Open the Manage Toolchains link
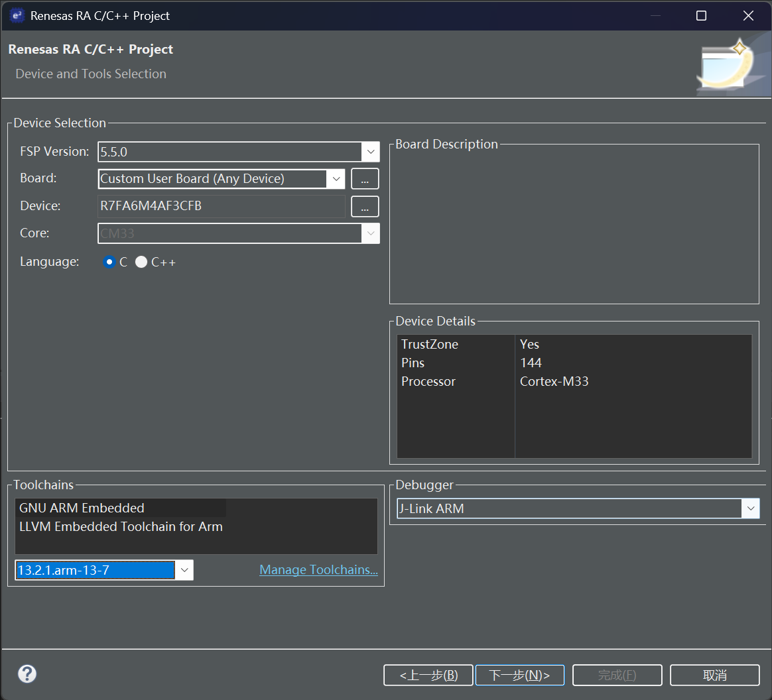The height and width of the screenshot is (700, 772). [318, 569]
